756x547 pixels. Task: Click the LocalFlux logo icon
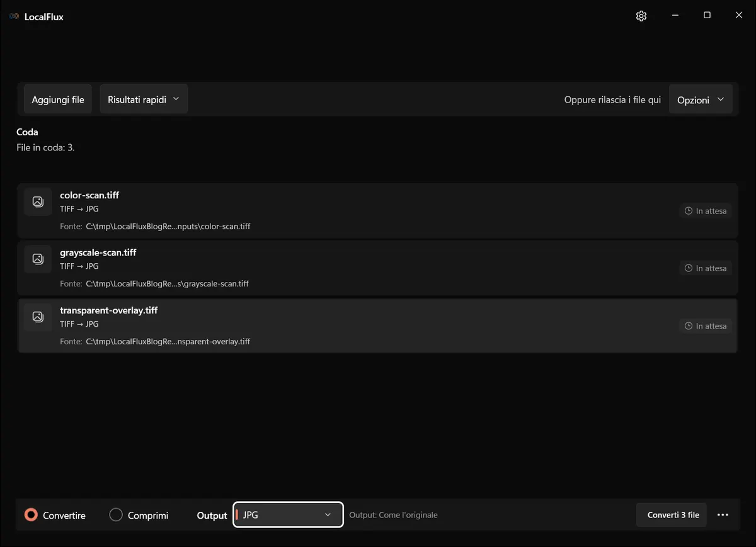click(14, 16)
